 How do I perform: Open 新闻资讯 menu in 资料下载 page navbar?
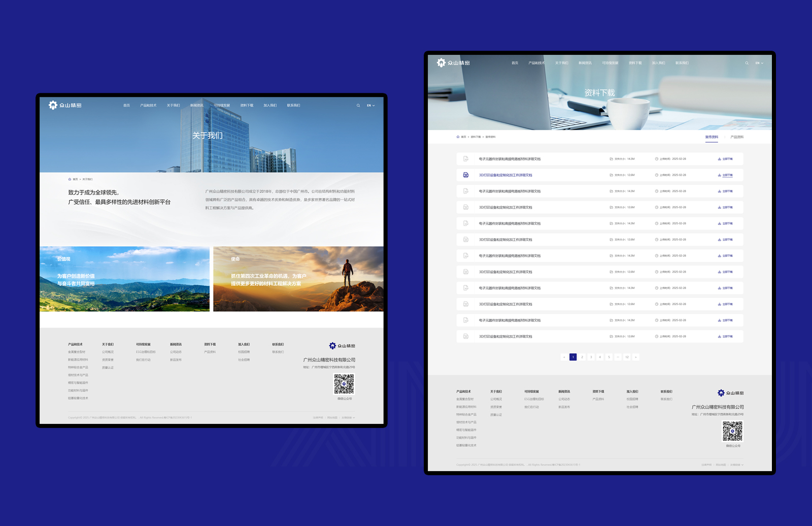tap(585, 63)
